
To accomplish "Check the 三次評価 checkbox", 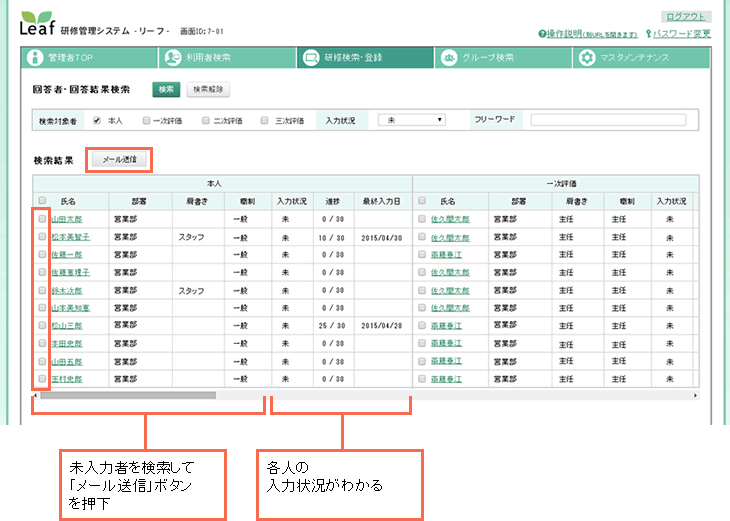I will click(x=264, y=121).
